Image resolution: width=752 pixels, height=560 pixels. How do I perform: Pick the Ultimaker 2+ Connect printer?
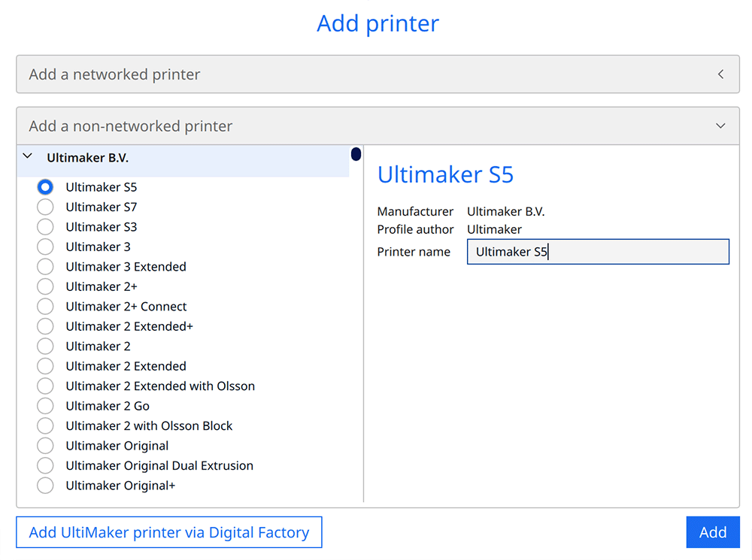(45, 307)
